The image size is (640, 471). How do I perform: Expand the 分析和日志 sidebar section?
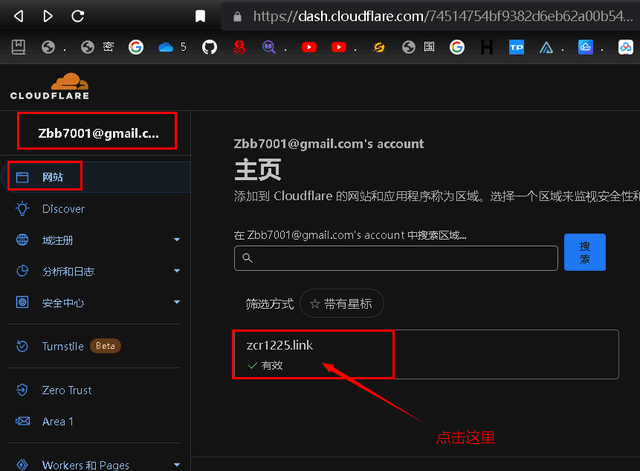coord(176,271)
